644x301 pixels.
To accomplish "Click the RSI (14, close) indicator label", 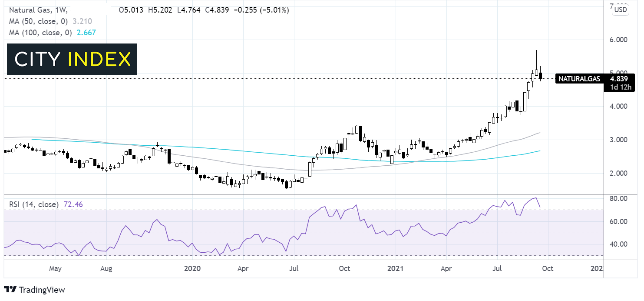I will pyautogui.click(x=34, y=204).
